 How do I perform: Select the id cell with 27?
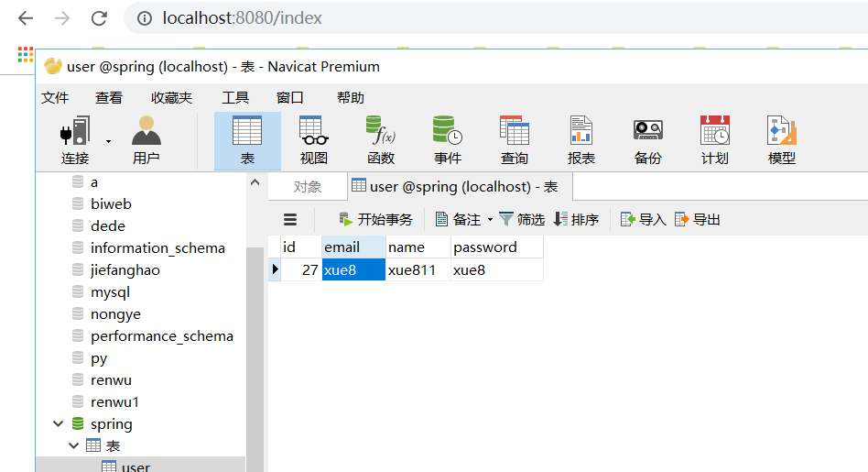tap(301, 269)
